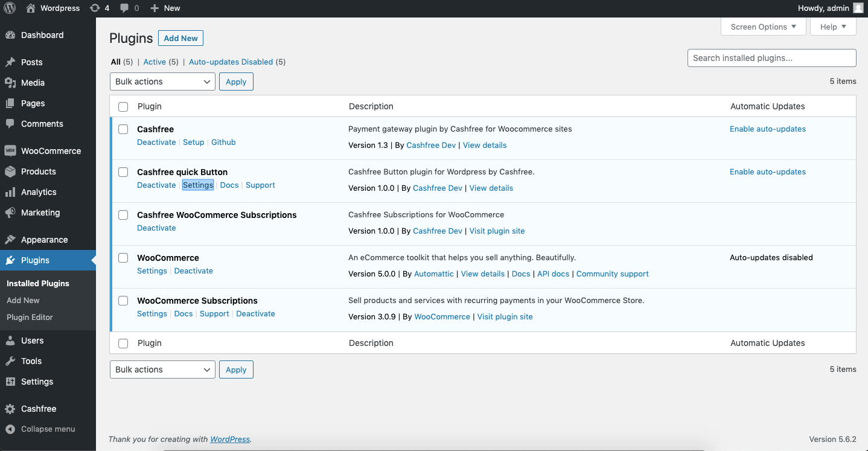Click the WordPress logo icon in admin bar
This screenshot has height=451, width=868.
10,8
